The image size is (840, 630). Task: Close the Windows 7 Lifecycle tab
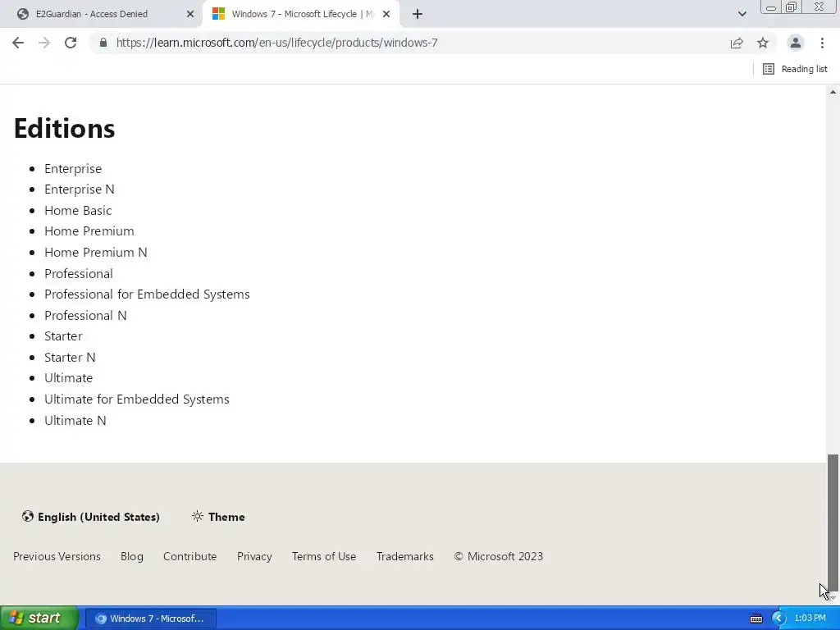[386, 15]
